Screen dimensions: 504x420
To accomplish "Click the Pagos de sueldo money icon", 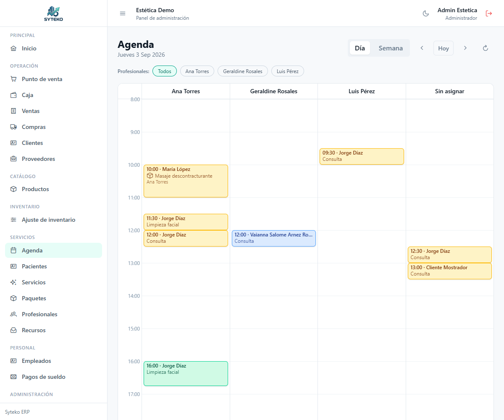I will point(13,377).
